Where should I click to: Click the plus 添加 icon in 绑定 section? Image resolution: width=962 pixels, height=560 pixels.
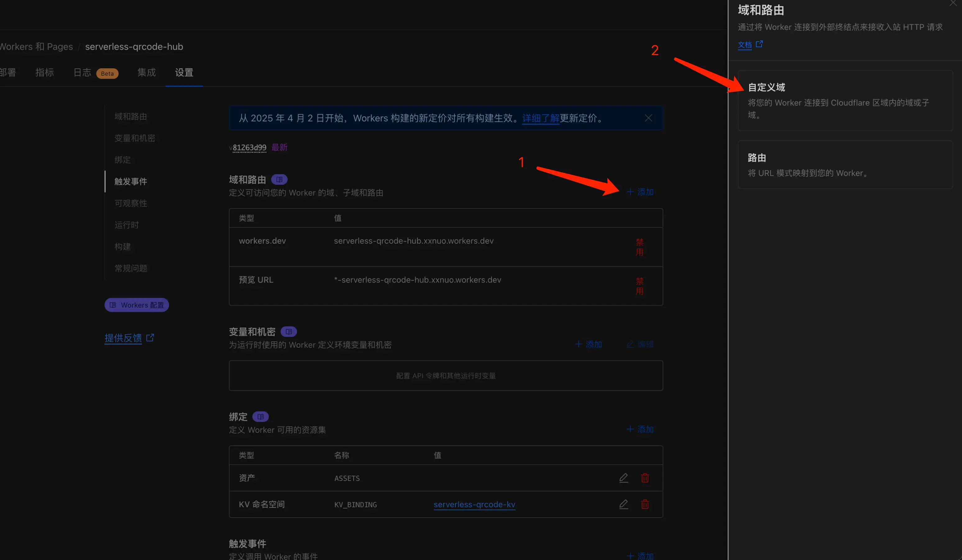click(630, 429)
